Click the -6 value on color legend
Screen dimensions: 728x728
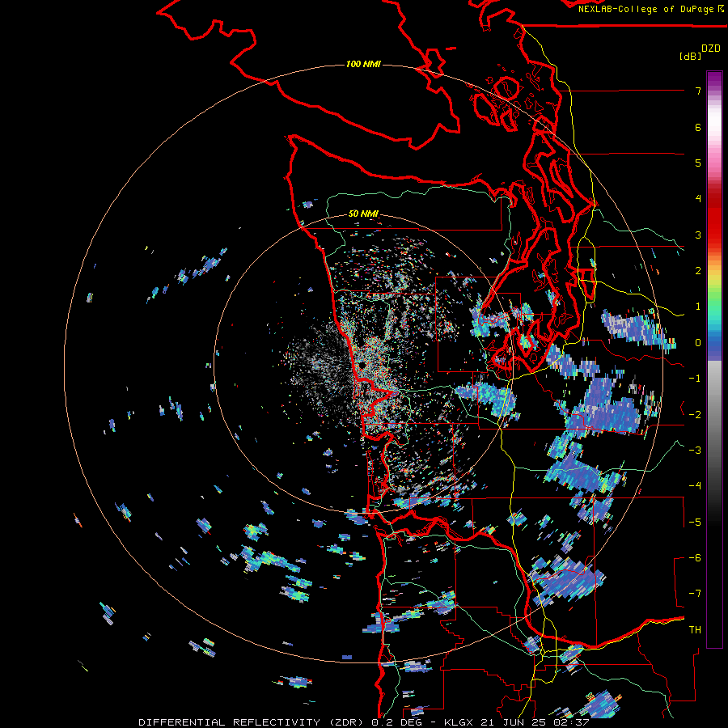click(x=695, y=557)
